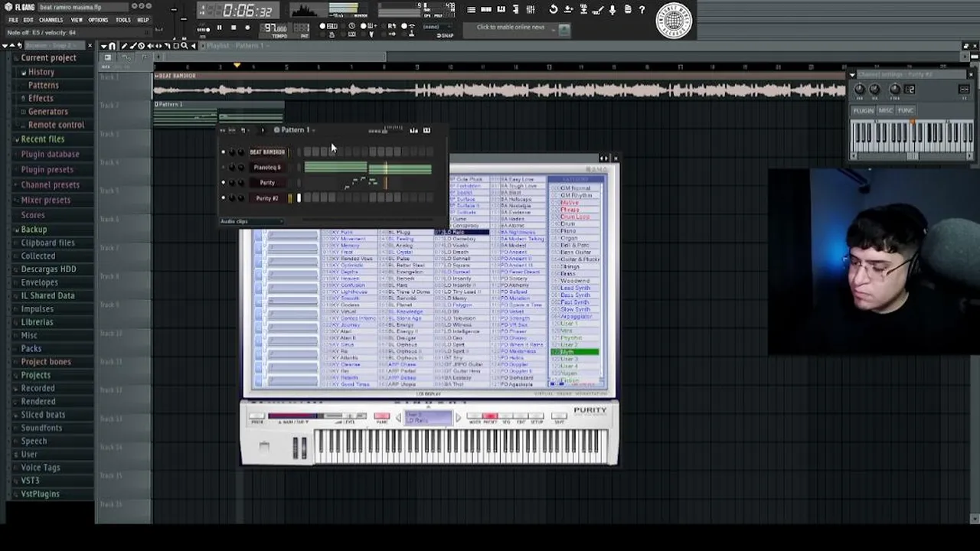Open the Plugin presets folder
This screenshot has height=551, width=980.
coord(47,170)
